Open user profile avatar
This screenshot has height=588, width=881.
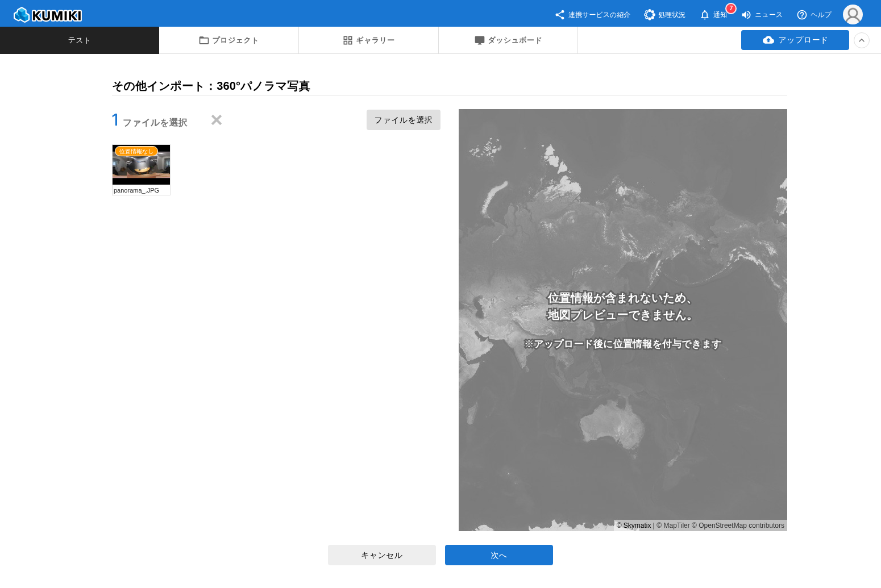click(853, 15)
